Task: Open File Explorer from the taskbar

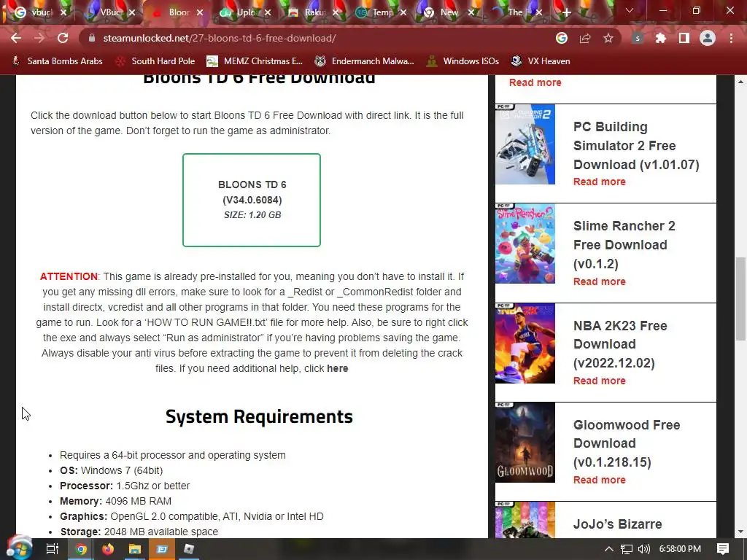Action: pos(135,549)
